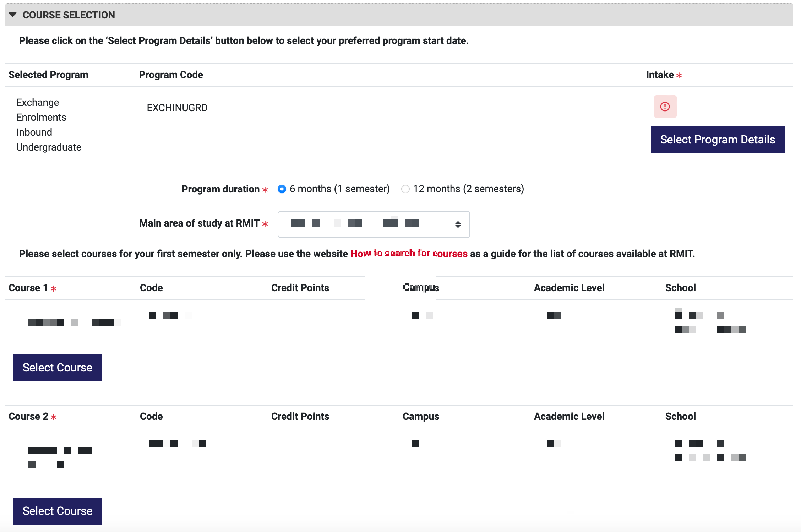Screen dimensions: 801x532
Task: Click Course 2 School header
Action: [680, 416]
